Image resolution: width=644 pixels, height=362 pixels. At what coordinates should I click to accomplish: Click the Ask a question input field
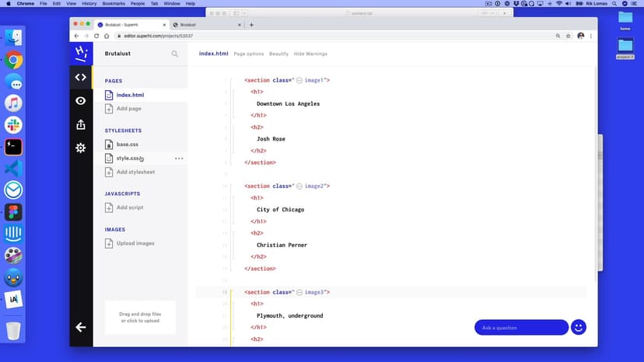pos(521,328)
